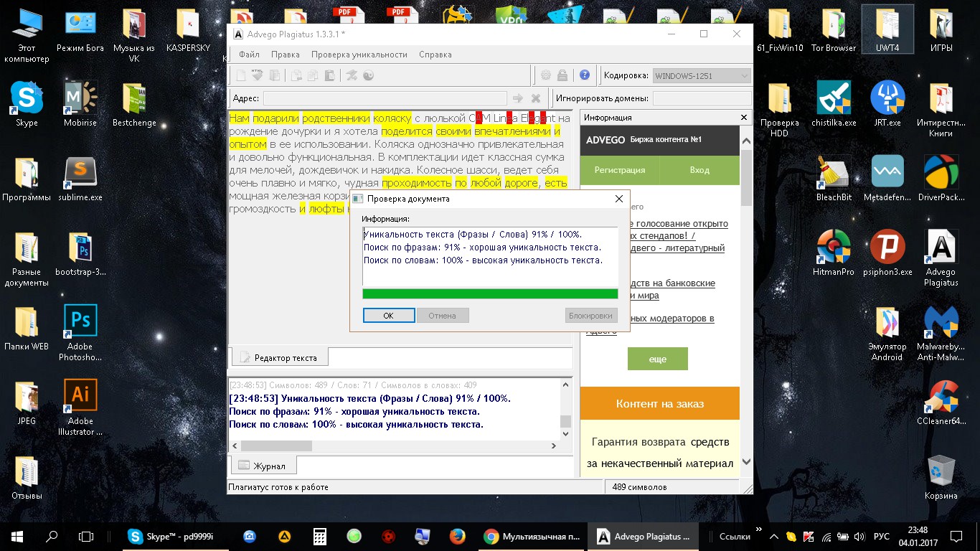Viewport: 980px width, 551px height.
Task: Select the Malwarebytes Anti-Malware desktop shortcut
Action: pos(941,334)
